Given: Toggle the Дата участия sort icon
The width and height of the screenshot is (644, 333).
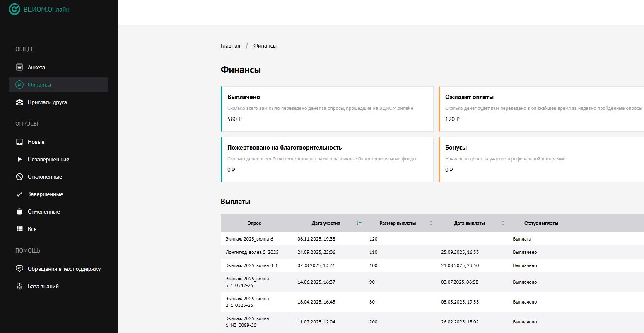Looking at the screenshot, I should click(359, 223).
